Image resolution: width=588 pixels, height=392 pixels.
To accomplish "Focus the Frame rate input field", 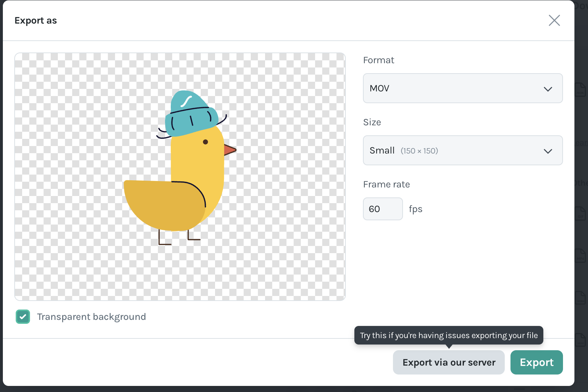I will [x=383, y=209].
